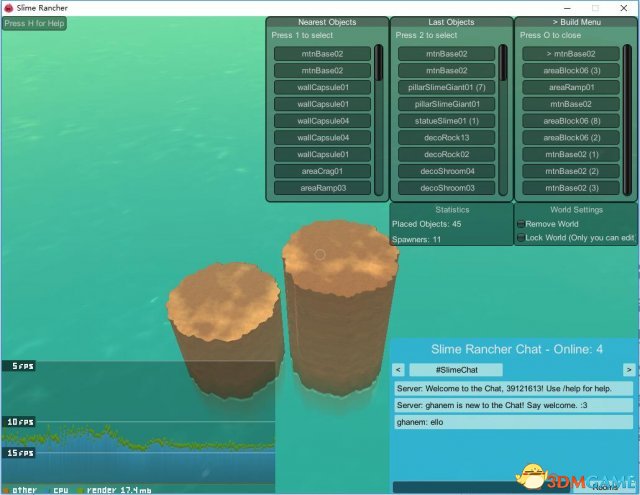Open help via Press H for Help button
This screenshot has height=495, width=640.
(x=34, y=23)
